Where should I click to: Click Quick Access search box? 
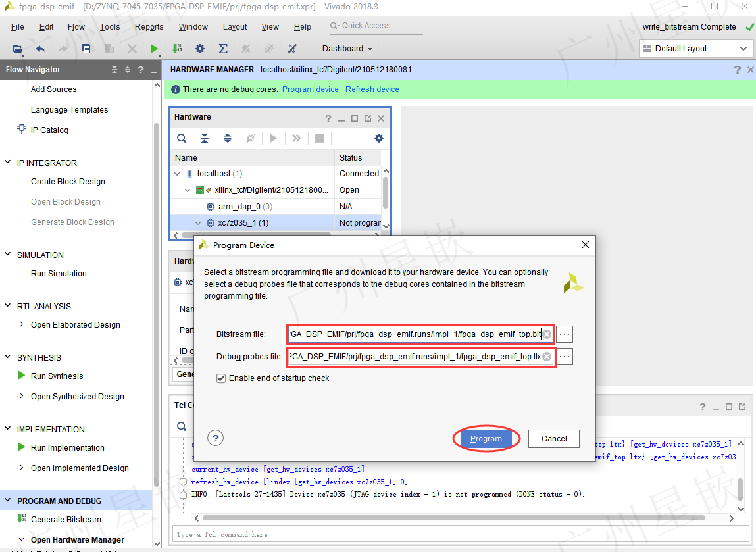tap(376, 26)
